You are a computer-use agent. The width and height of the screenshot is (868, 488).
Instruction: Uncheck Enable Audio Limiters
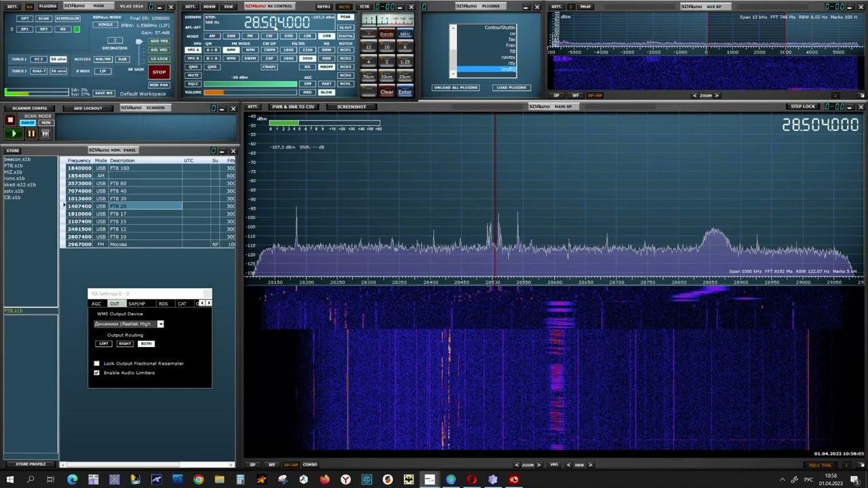click(x=96, y=373)
